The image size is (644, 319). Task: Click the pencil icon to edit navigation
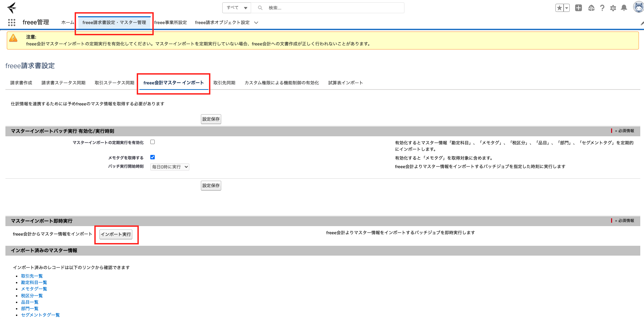point(642,23)
